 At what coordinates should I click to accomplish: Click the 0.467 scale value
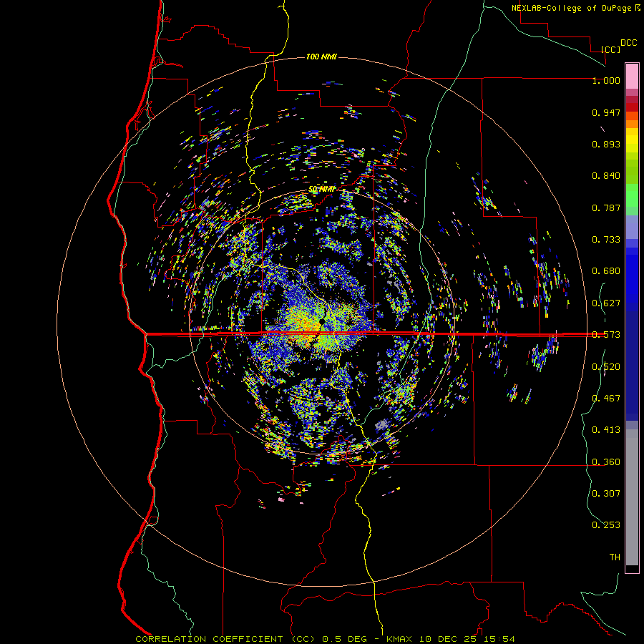pyautogui.click(x=606, y=399)
